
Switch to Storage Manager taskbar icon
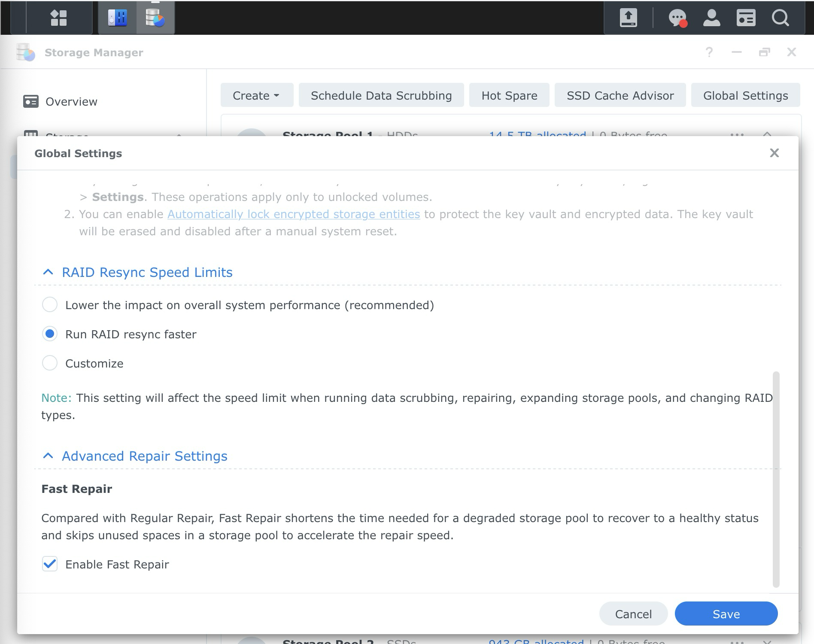pyautogui.click(x=155, y=18)
